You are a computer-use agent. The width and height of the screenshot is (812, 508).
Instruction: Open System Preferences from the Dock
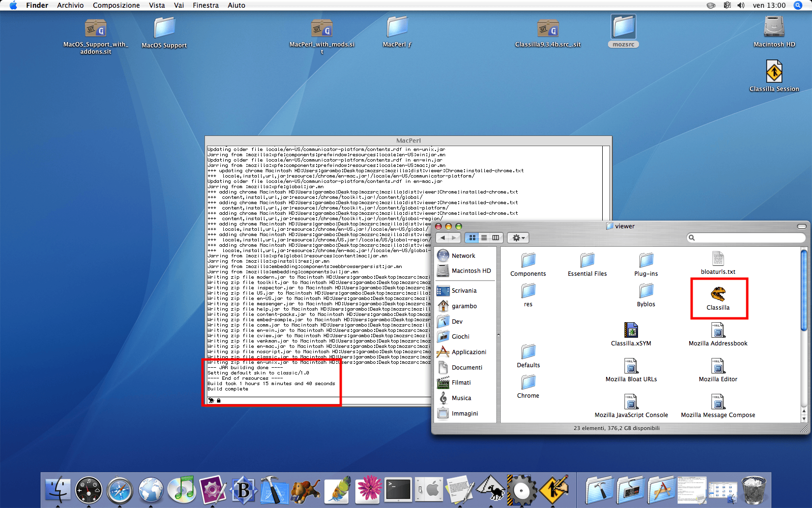click(429, 490)
